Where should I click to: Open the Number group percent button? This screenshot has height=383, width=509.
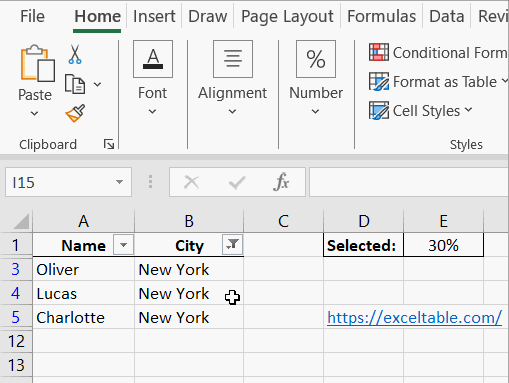click(x=316, y=59)
